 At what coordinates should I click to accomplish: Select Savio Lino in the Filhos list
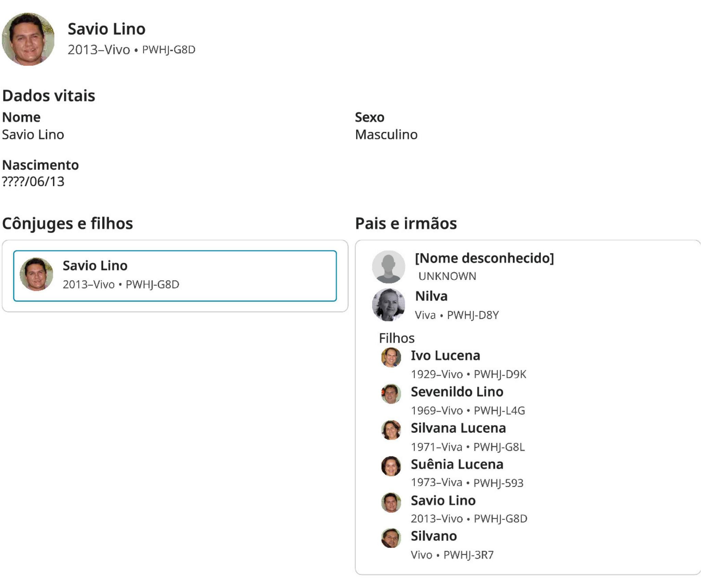(443, 501)
